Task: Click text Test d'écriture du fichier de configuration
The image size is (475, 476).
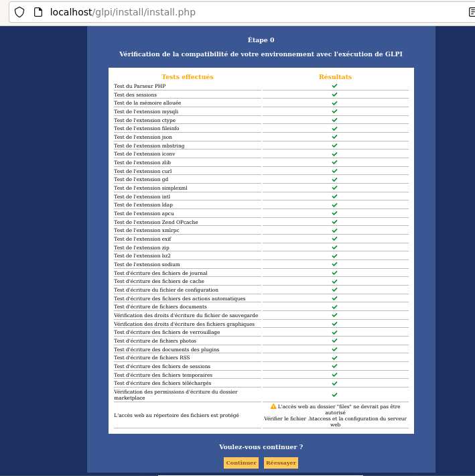Action: 166,290
